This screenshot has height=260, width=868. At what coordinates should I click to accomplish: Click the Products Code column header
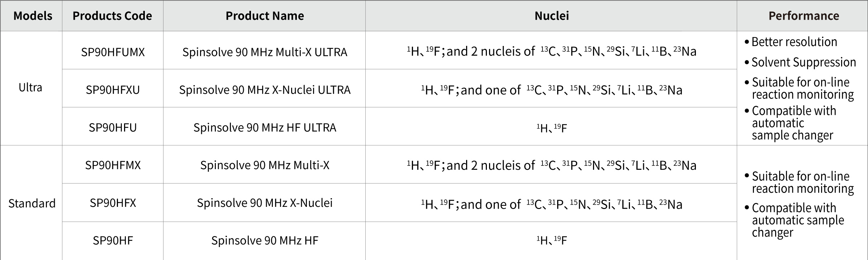click(x=112, y=16)
